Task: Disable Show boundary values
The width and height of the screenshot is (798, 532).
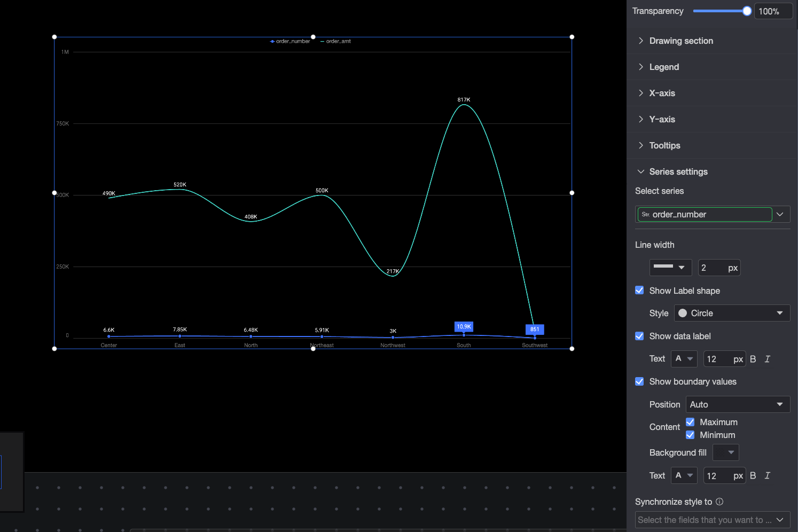Action: click(x=639, y=381)
